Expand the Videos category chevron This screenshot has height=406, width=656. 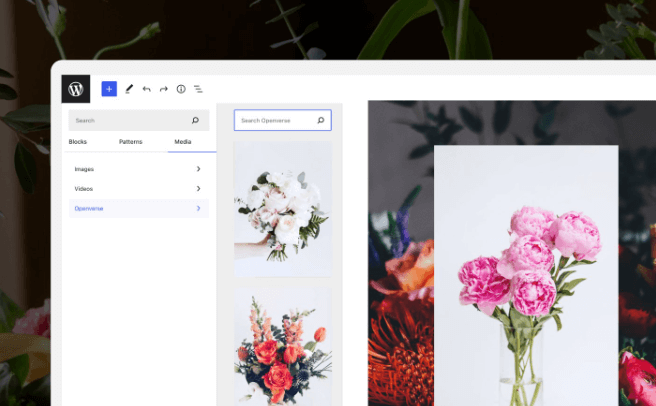point(198,189)
